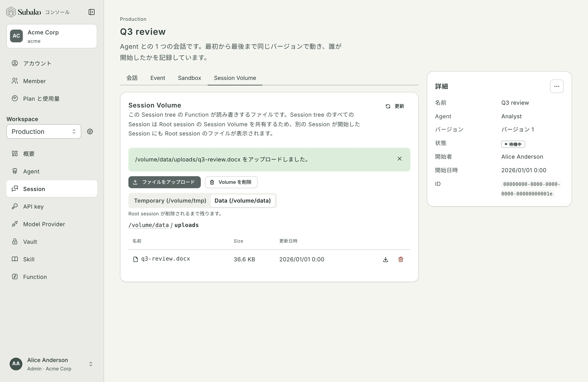Click the 待機中 status badge
588x382 pixels.
pos(513,144)
